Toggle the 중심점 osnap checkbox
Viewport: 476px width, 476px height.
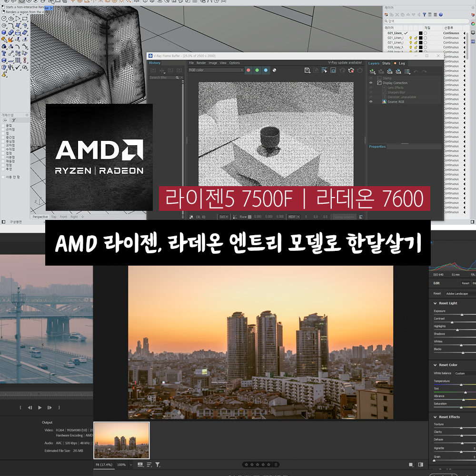coord(3,141)
